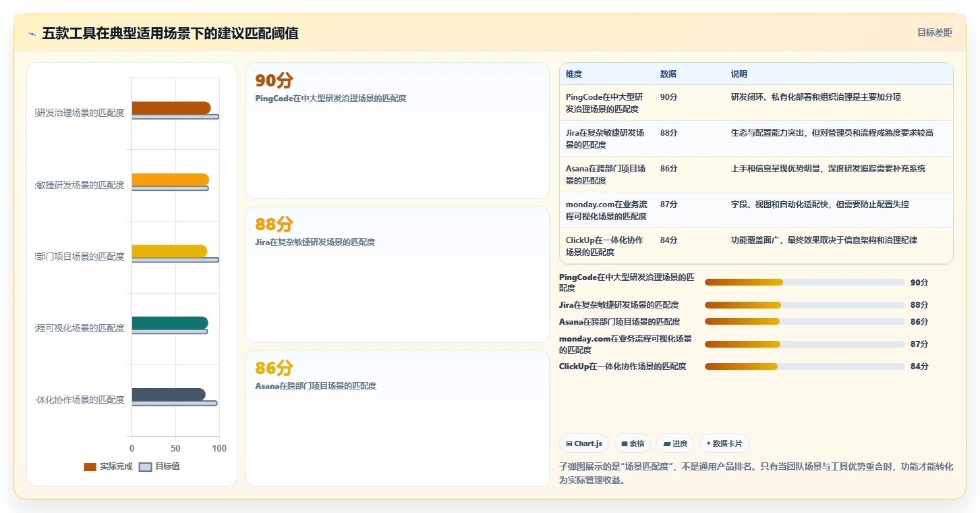This screenshot has width=980, height=513.
Task: Click the chart axis label 程可视化场景的匹配度
Action: pyautogui.click(x=80, y=328)
